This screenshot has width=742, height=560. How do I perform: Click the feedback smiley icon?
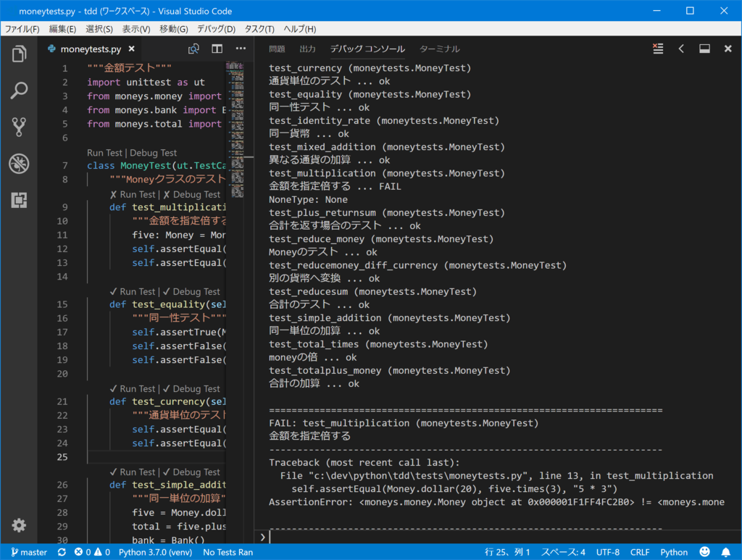704,552
